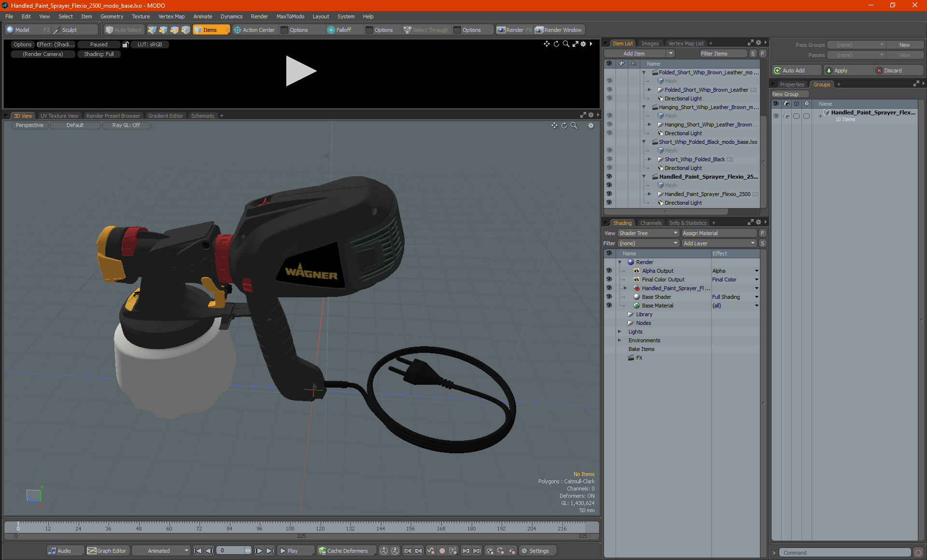Open Final Color effect dropdown

coord(757,280)
